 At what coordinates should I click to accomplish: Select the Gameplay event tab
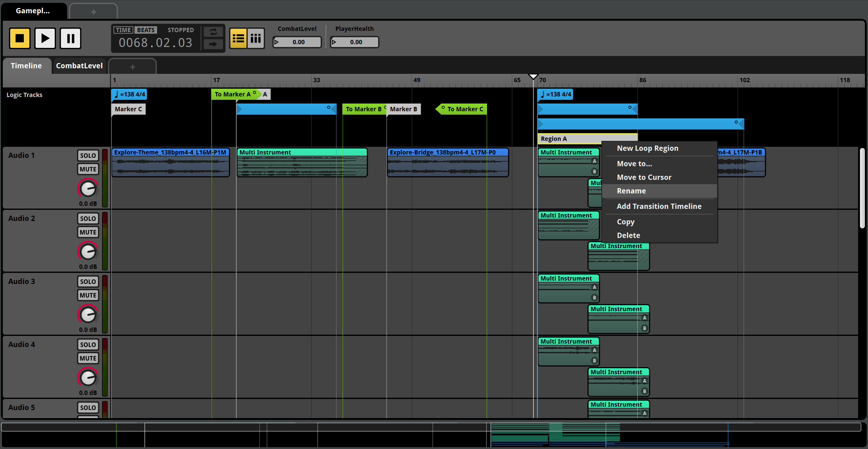coord(33,11)
